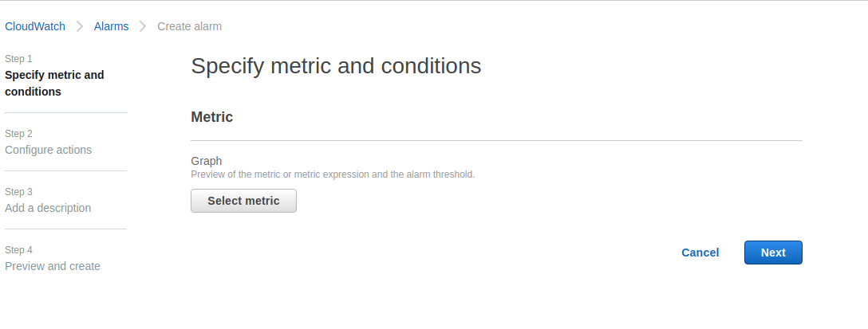The height and width of the screenshot is (329, 868).
Task: Click the large Specify metric and conditions heading
Action: [x=336, y=65]
